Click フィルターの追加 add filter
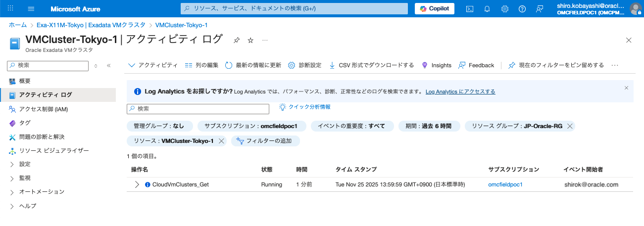 pos(265,141)
